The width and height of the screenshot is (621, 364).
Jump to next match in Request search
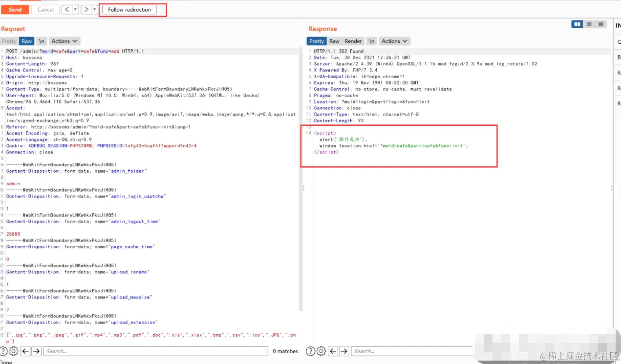36,351
